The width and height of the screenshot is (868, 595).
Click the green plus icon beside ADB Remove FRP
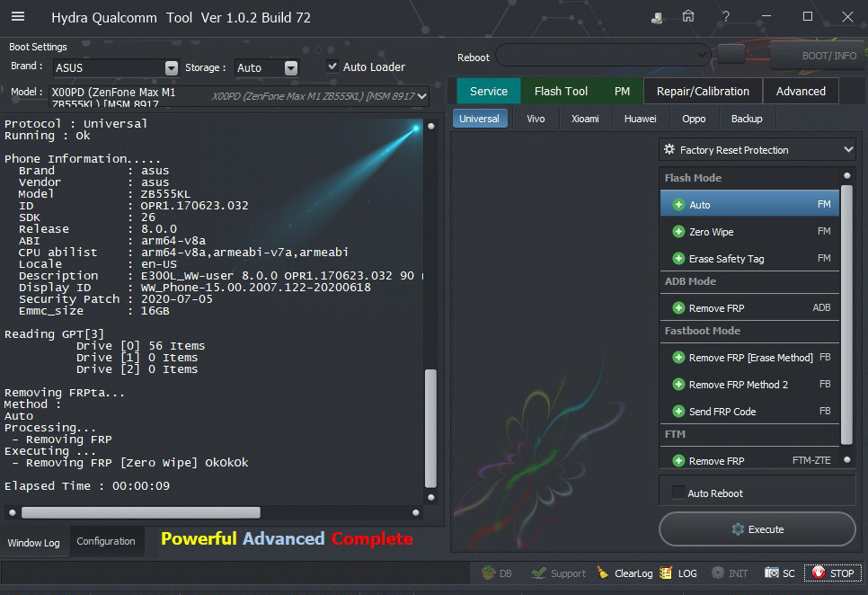click(x=678, y=307)
